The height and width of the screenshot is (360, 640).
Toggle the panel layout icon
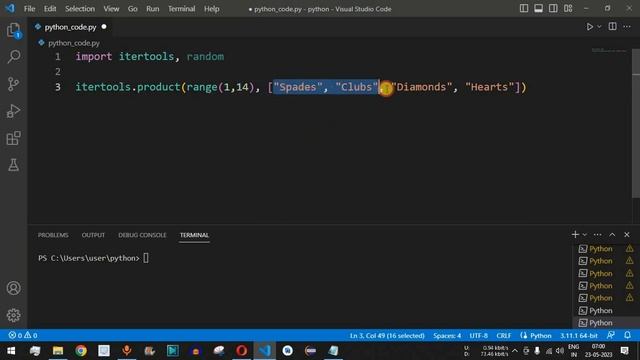click(x=538, y=8)
